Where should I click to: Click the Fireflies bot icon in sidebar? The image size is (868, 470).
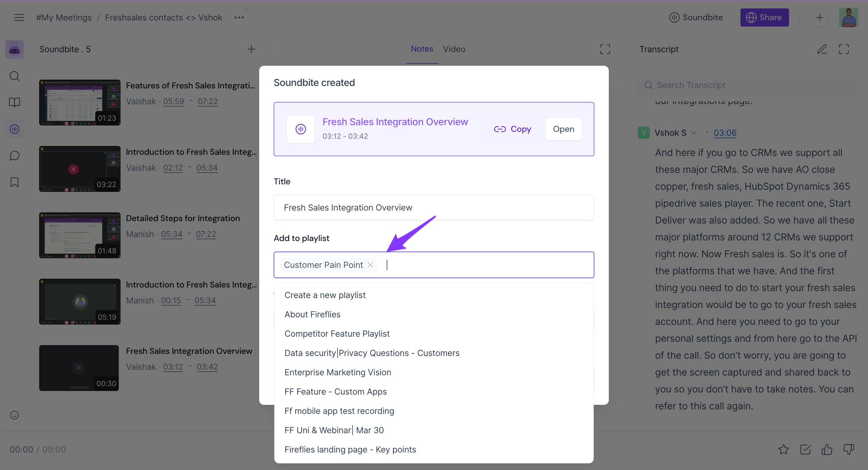(x=14, y=49)
